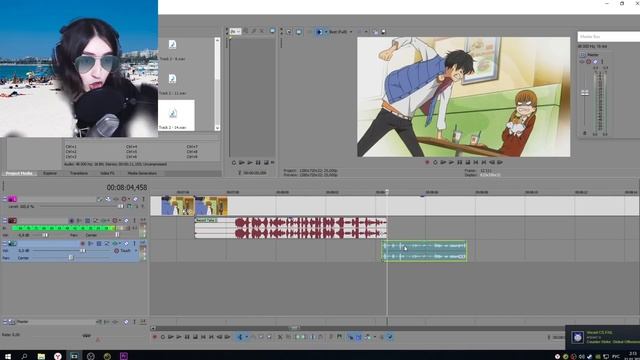Arm the selected blue audio track for record
640x360 pixels.
[x=82, y=244]
